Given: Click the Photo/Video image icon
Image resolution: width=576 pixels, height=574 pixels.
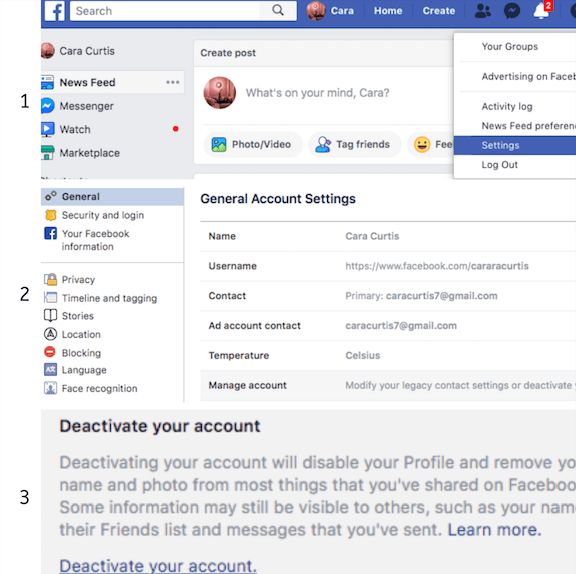Looking at the screenshot, I should (x=219, y=144).
